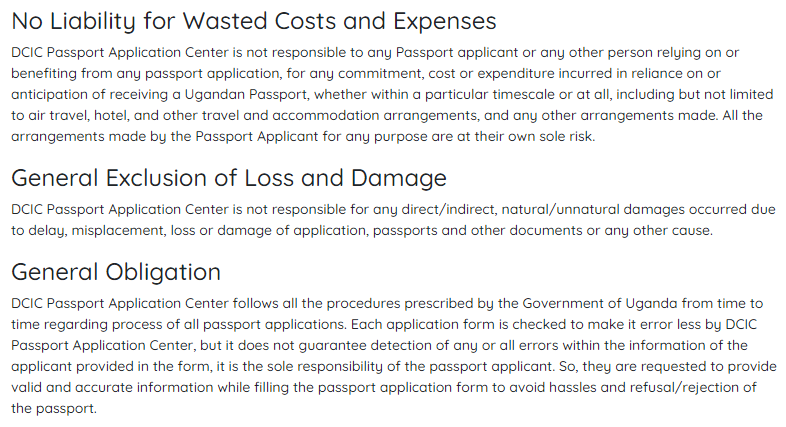
Task: Click 'DCIC Passport Application Center' in first paragraph
Action: pos(120,53)
